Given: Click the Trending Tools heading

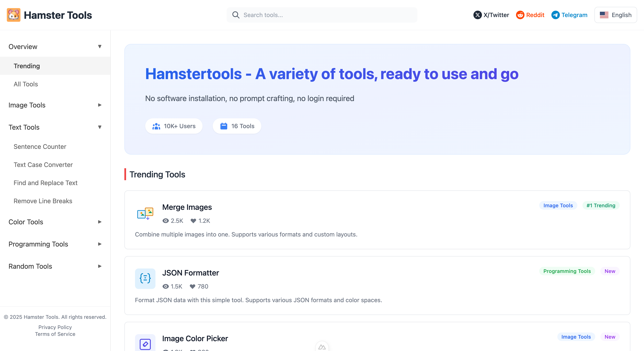Looking at the screenshot, I should tap(157, 174).
